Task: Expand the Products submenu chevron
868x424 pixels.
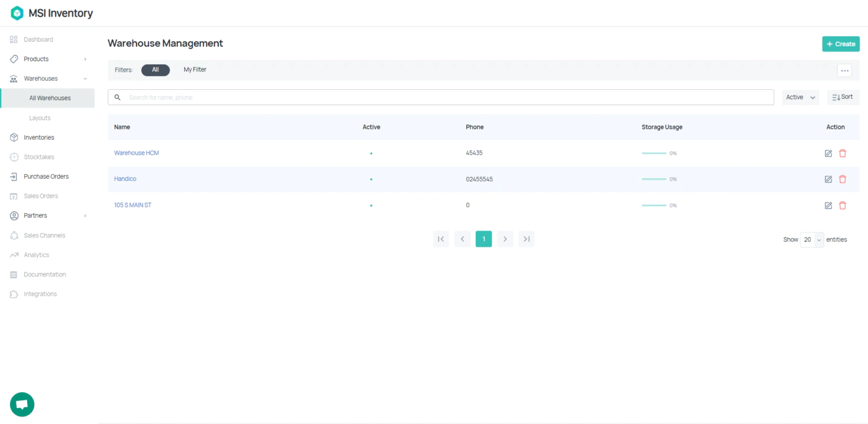Action: point(85,59)
